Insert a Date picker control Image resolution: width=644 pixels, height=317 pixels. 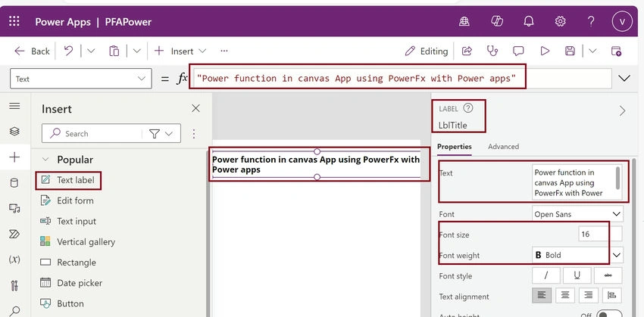click(x=71, y=283)
